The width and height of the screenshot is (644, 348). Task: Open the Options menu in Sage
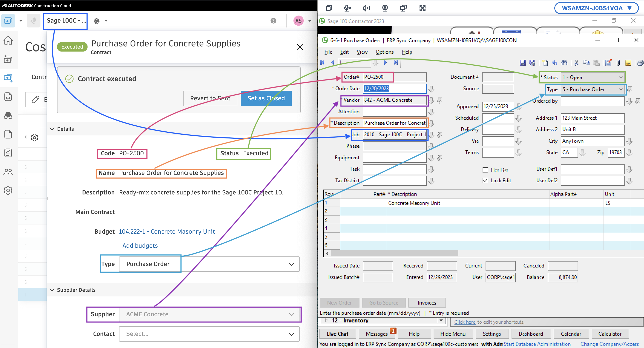[384, 52]
